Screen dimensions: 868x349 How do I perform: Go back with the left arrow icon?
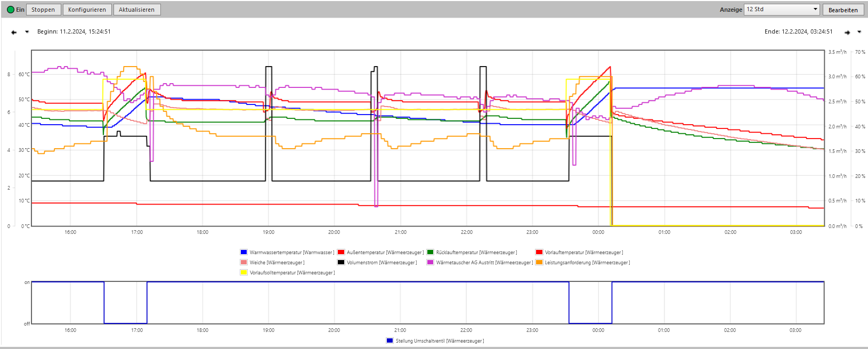(x=14, y=32)
